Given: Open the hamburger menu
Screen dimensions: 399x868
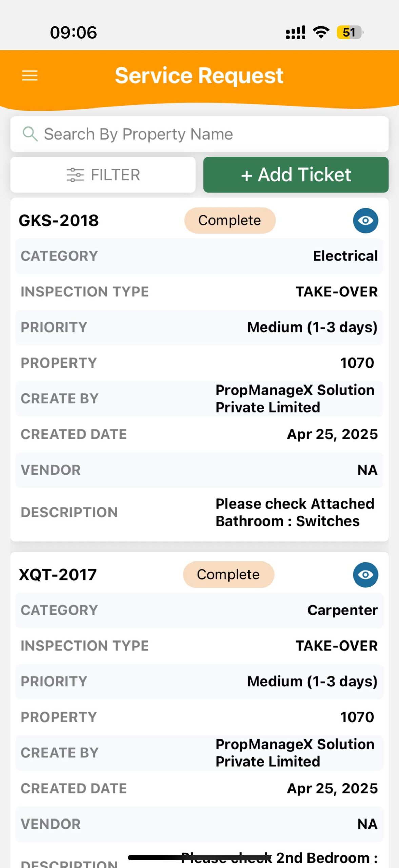Looking at the screenshot, I should point(30,75).
